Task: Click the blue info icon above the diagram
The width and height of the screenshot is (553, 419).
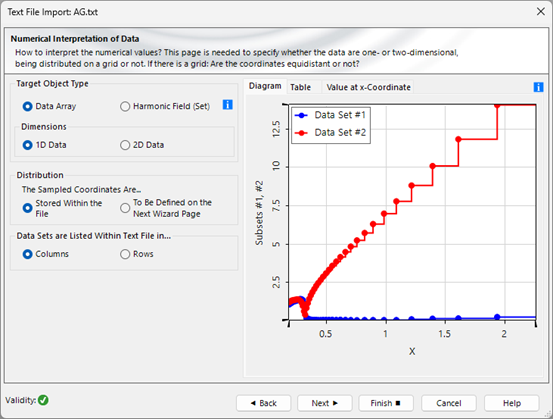Action: click(538, 87)
